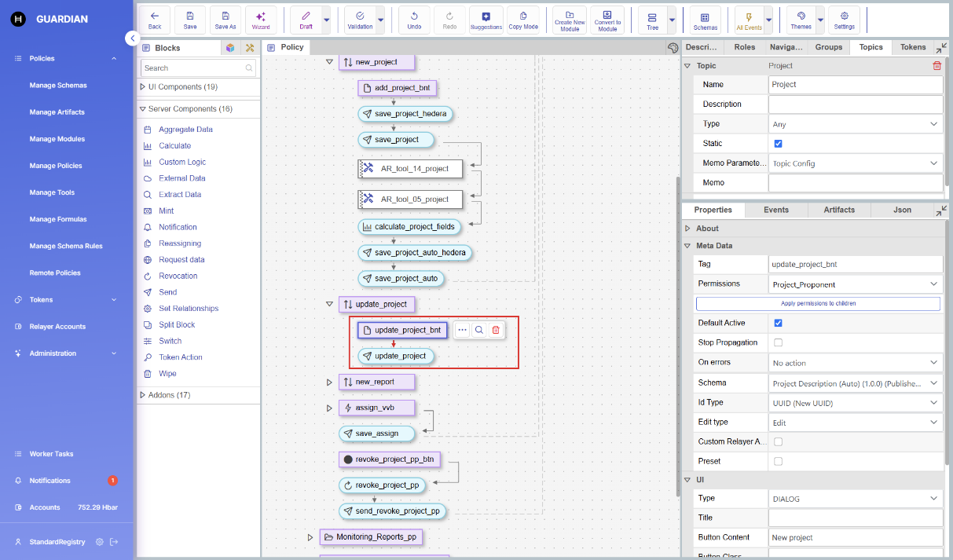Open Manage Schemas in the sidebar
This screenshot has width=953, height=560.
(58, 86)
